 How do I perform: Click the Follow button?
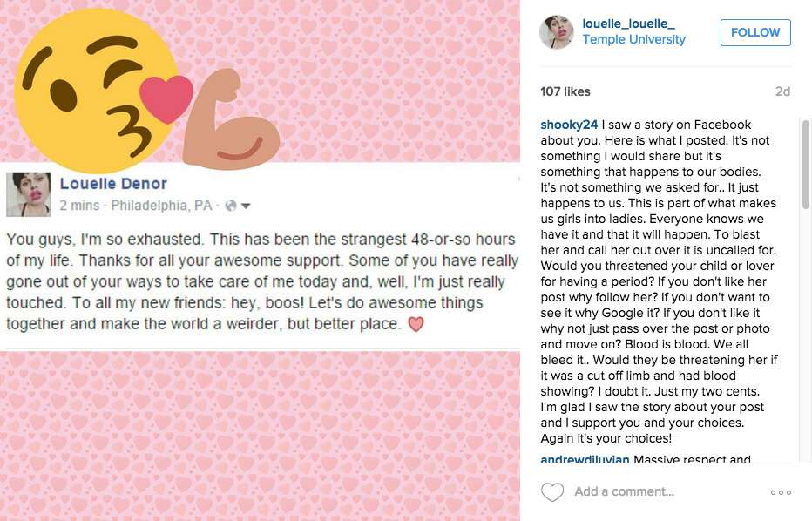[754, 32]
